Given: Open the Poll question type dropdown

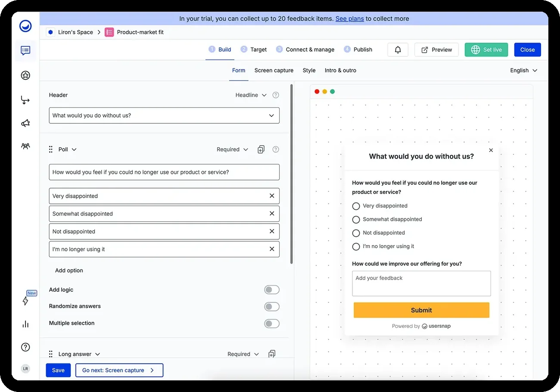Looking at the screenshot, I should coord(68,149).
